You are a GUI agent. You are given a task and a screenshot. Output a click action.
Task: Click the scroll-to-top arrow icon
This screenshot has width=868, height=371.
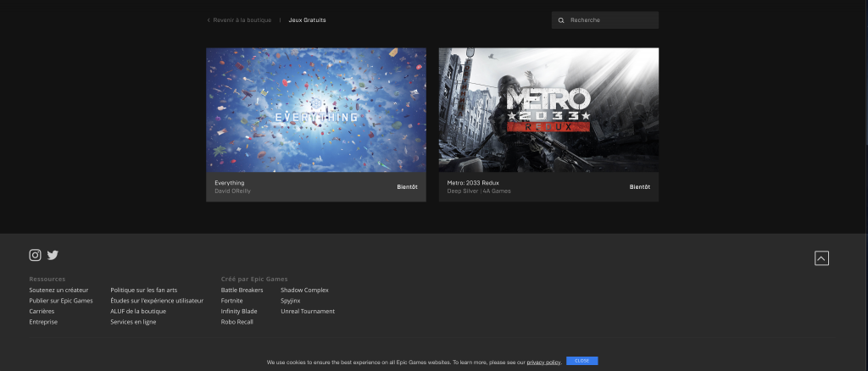click(821, 258)
